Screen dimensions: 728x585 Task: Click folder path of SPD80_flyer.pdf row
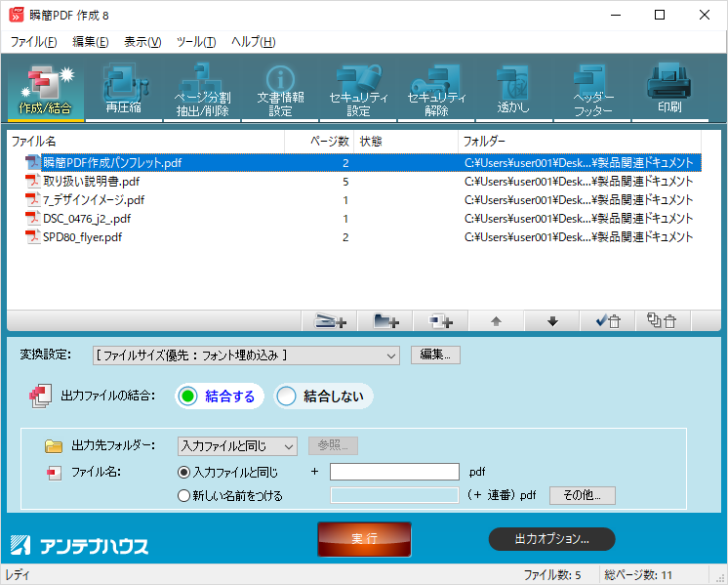tap(579, 237)
